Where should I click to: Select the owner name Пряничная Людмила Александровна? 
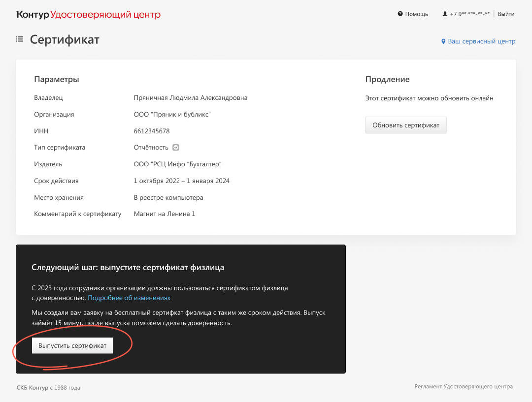click(190, 98)
